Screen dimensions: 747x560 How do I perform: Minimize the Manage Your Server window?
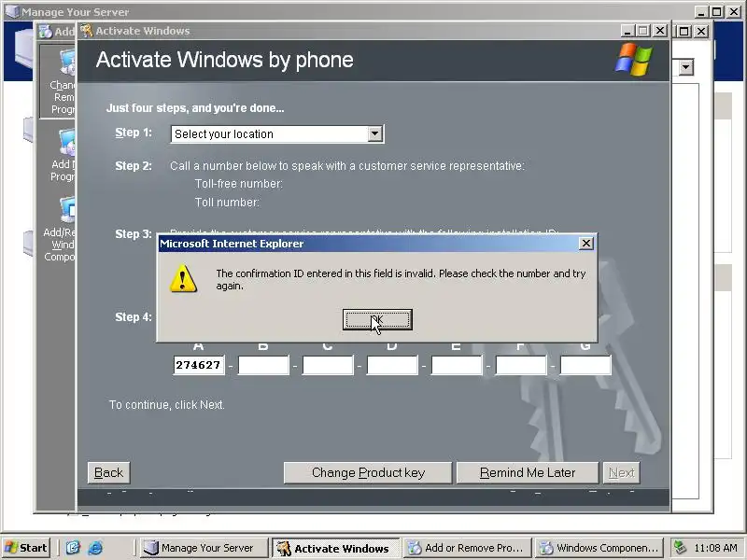700,11
